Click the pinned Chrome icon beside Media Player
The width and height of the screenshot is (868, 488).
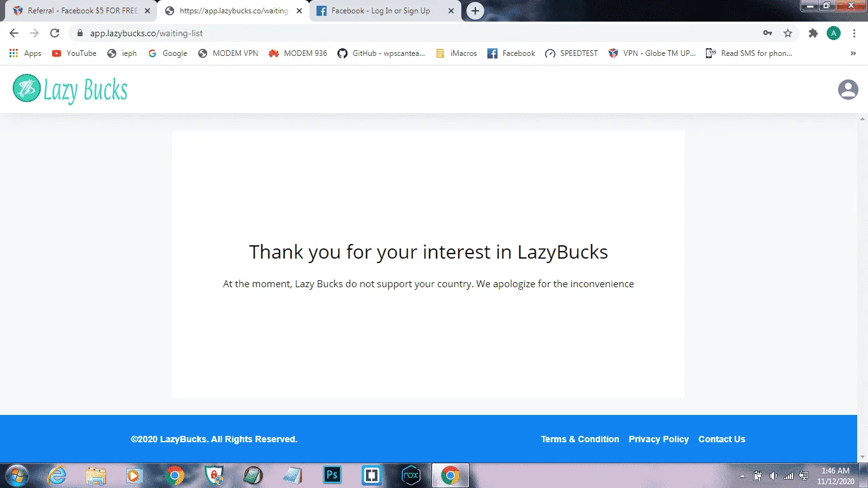click(175, 475)
